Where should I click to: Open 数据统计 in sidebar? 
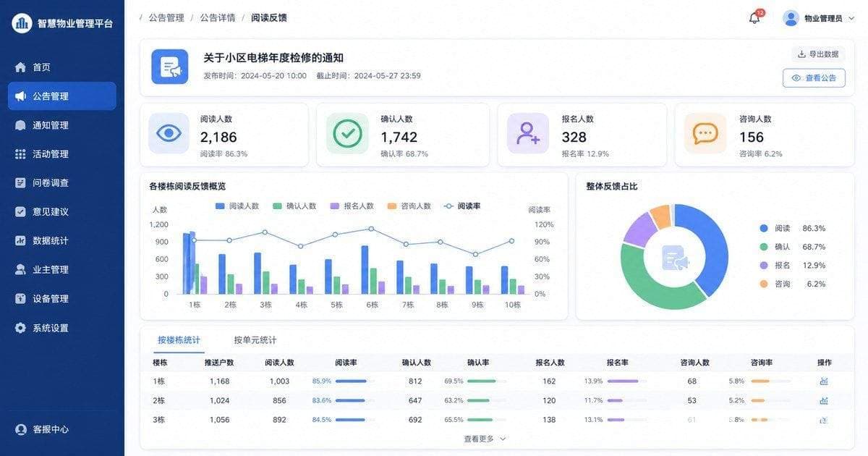point(62,241)
